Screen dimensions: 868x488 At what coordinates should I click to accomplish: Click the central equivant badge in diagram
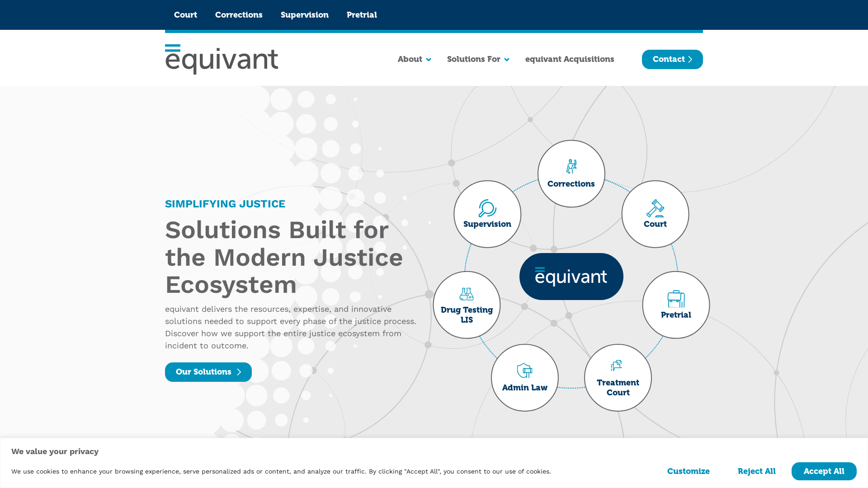(x=571, y=277)
